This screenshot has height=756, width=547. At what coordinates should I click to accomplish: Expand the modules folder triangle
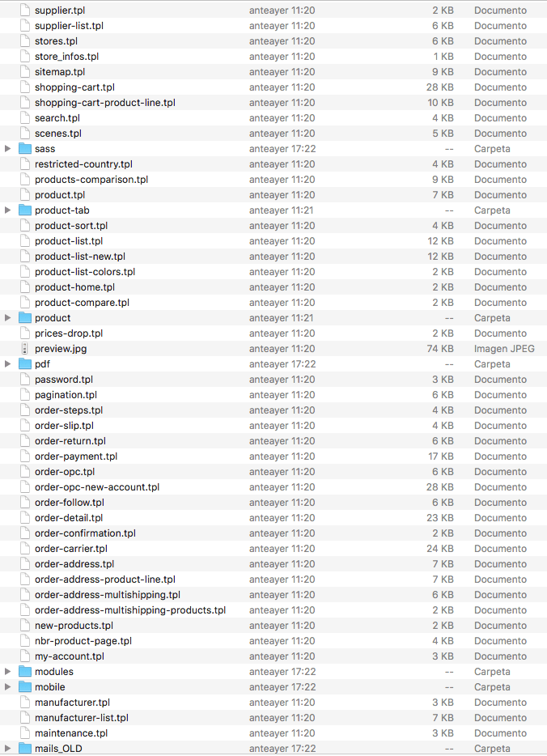[x=8, y=672]
